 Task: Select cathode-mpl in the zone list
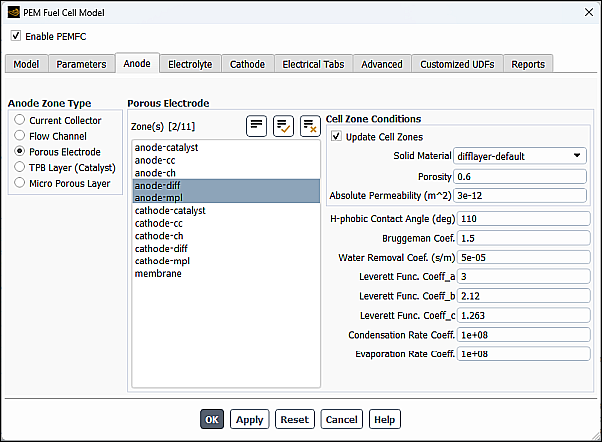click(226, 261)
